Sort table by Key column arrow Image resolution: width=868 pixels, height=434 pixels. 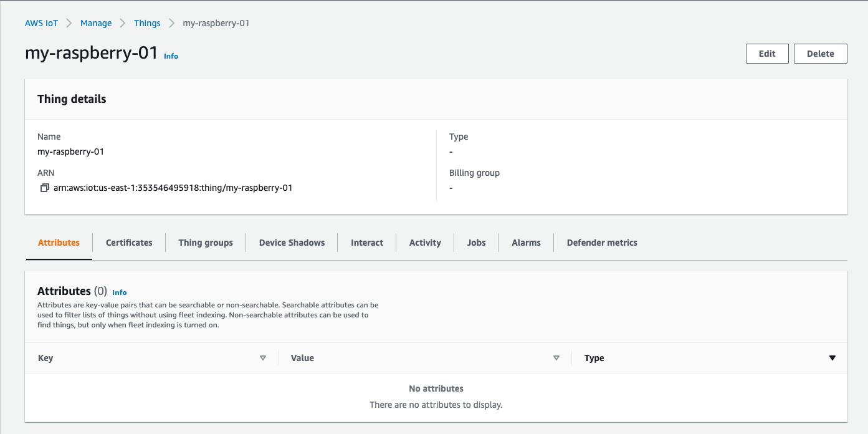point(263,358)
